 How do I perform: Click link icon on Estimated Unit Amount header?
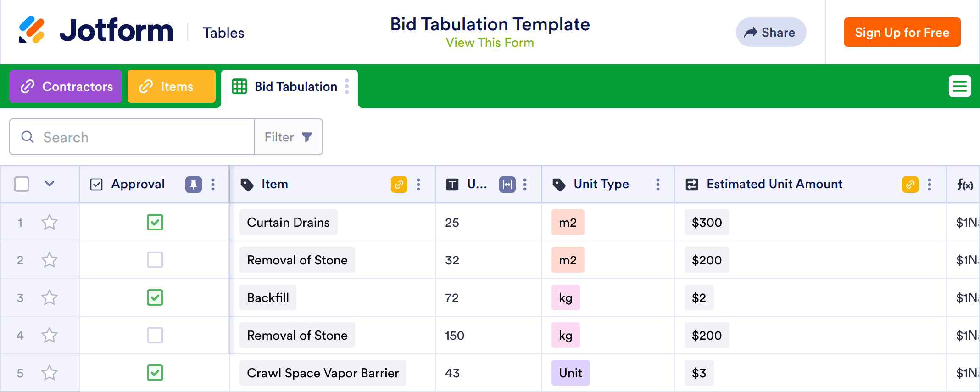click(910, 185)
